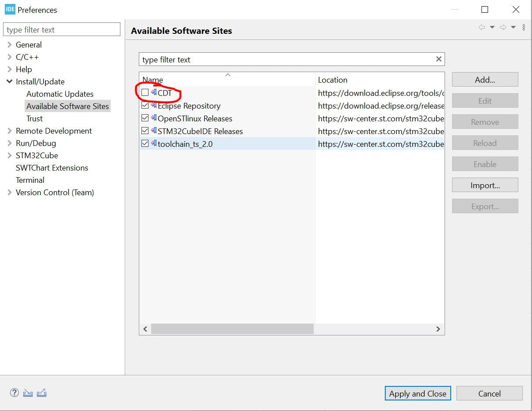Select the General preferences category
532x411 pixels.
click(29, 44)
